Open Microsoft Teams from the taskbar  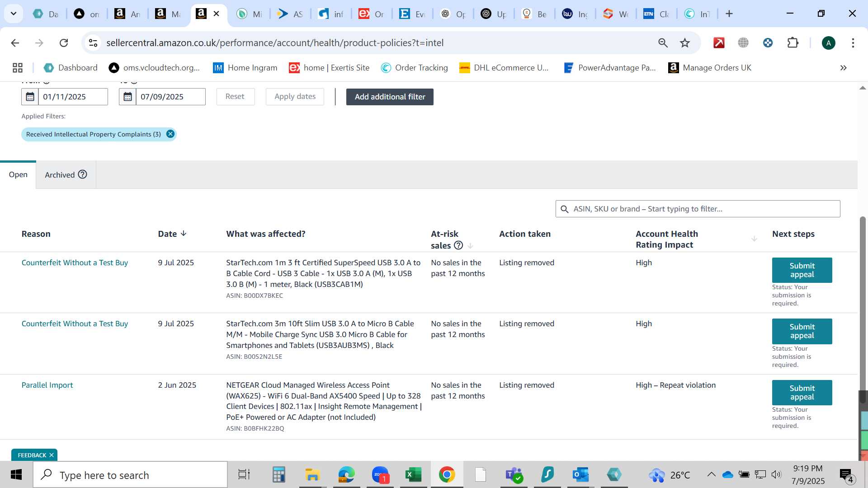click(x=514, y=475)
